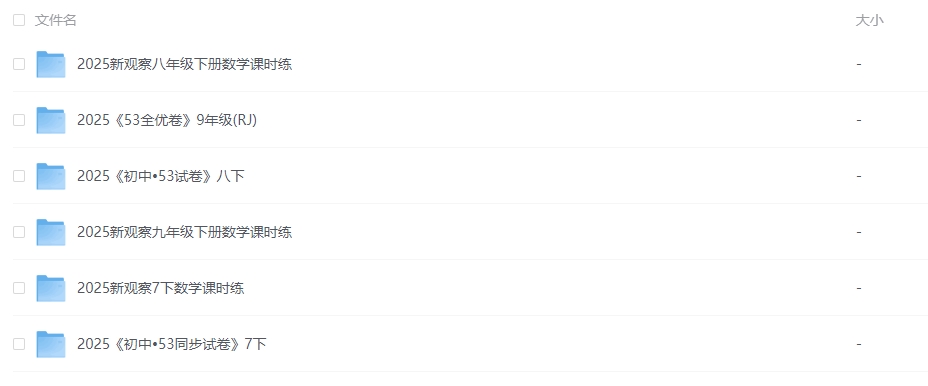Tick the checkbox for 2025《初中•53同步试卷》7下
This screenshot has height=386, width=928.
tap(19, 344)
